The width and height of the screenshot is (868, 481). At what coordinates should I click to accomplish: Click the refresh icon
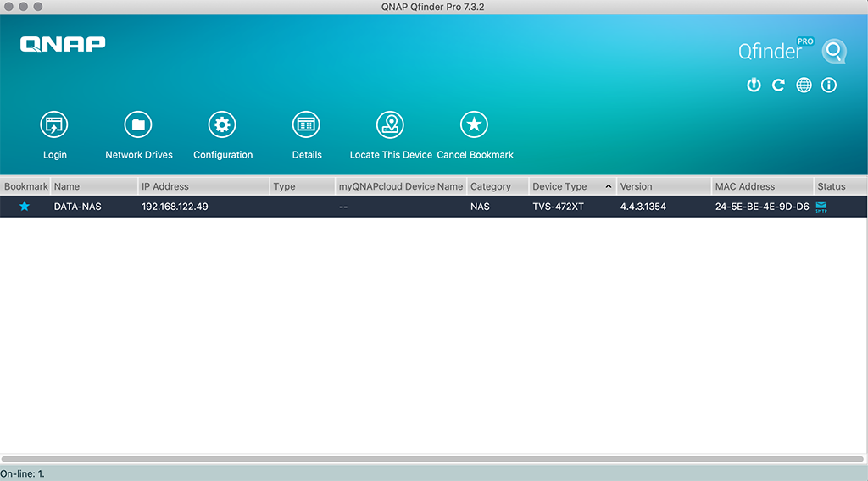(778, 86)
